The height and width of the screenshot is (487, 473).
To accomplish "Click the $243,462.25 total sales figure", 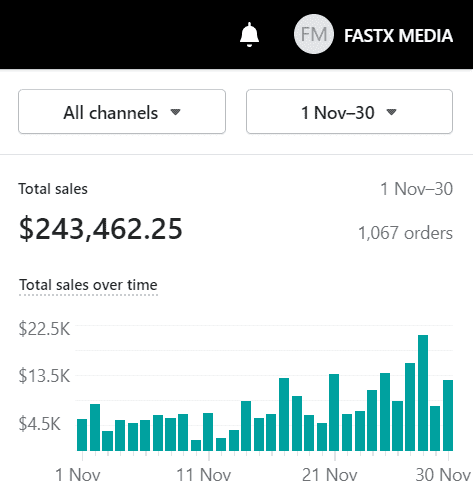I will (x=101, y=229).
